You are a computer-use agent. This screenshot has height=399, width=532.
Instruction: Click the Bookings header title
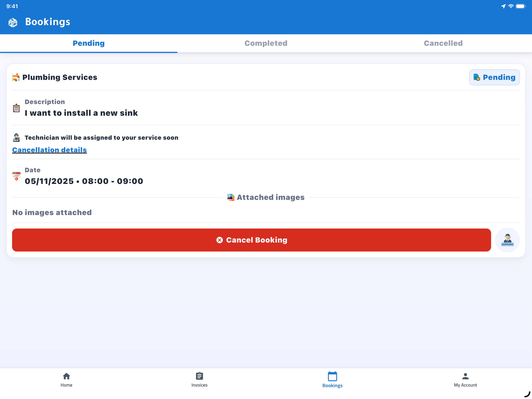tap(48, 22)
